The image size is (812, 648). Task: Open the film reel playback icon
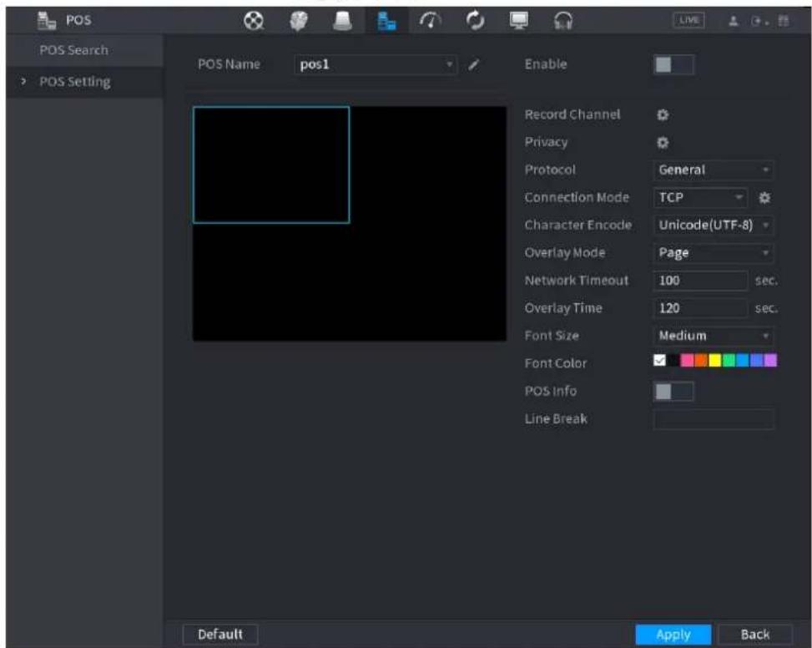pyautogui.click(x=254, y=21)
